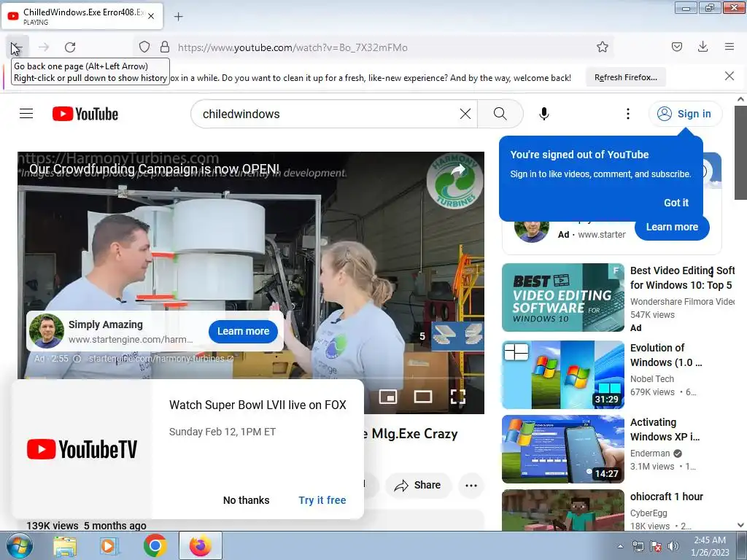Bookmark this page with the star
747x560 pixels.
tap(602, 47)
